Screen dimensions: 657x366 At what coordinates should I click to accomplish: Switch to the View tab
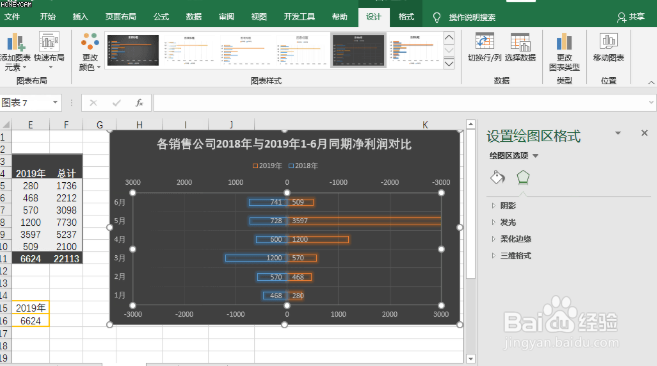pos(259,17)
